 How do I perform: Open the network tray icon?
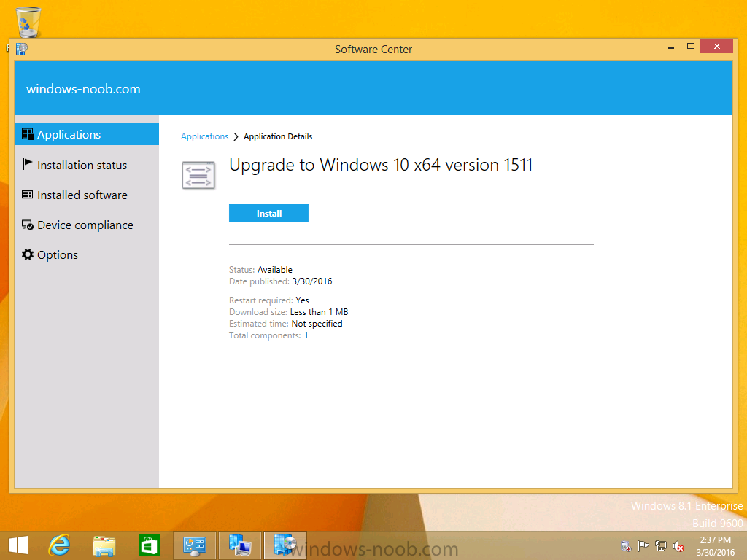pyautogui.click(x=661, y=546)
